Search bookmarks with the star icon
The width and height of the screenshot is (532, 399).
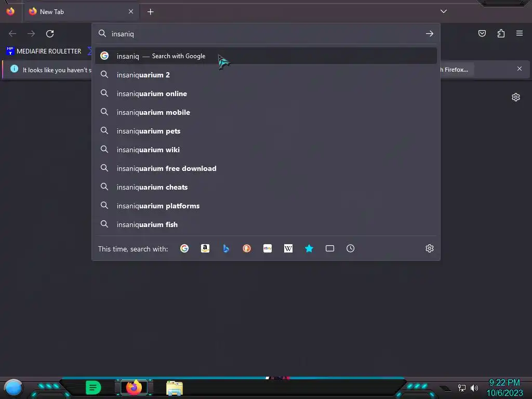click(x=309, y=249)
